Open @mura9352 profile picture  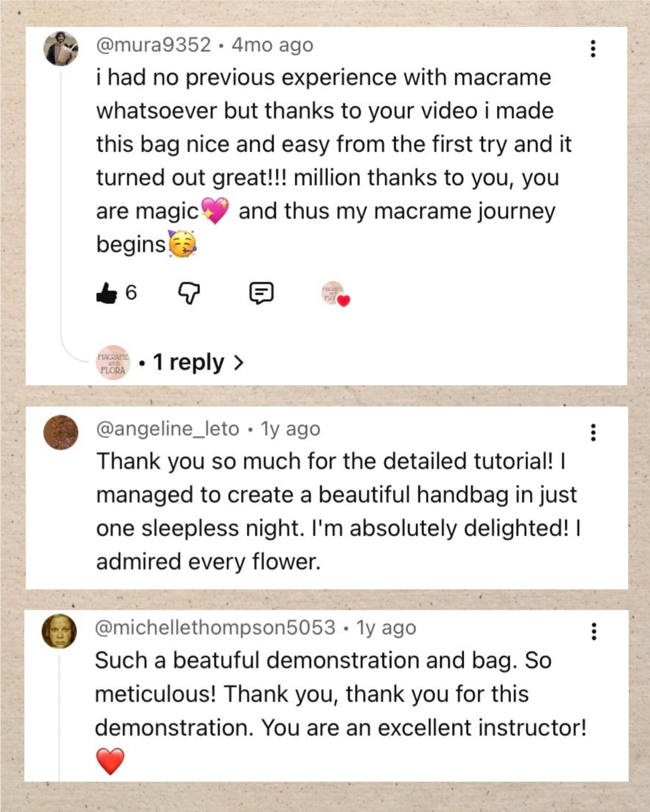pyautogui.click(x=61, y=49)
